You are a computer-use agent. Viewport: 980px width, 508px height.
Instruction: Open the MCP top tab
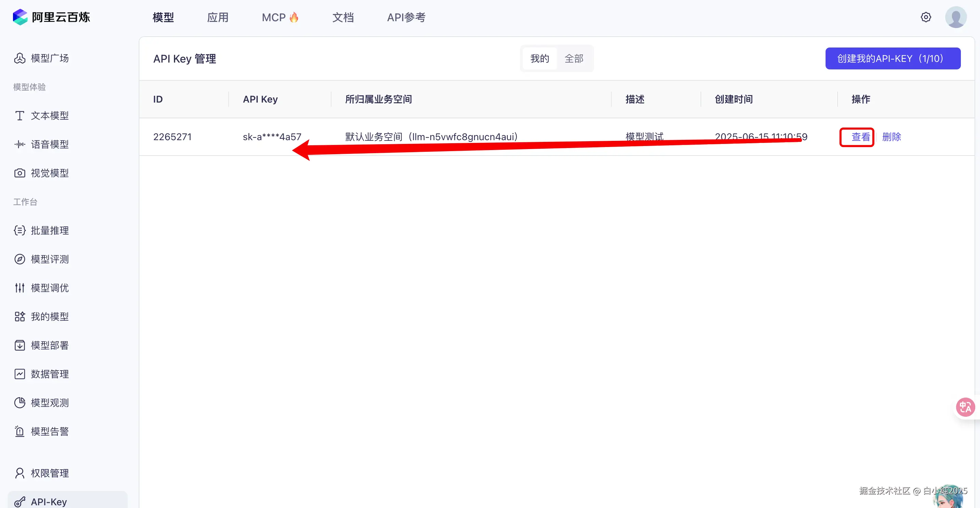pyautogui.click(x=280, y=17)
